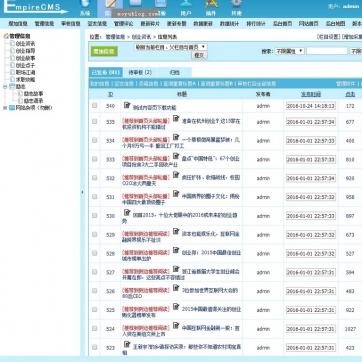Viewport: 362px width, 362px height.
Task: Click the 提交 submit button
Action: (x=199, y=55)
